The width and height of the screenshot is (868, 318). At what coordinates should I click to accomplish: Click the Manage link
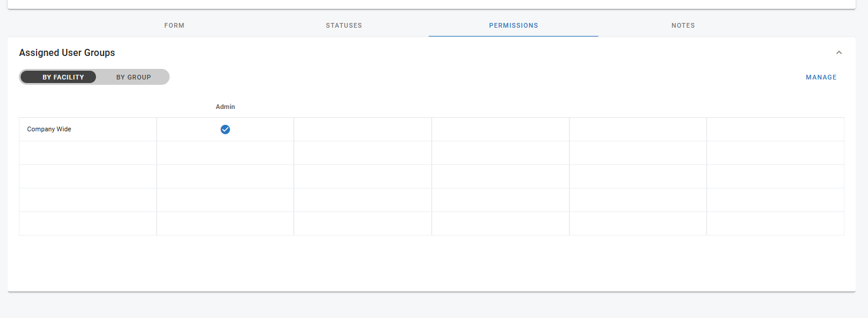pos(821,77)
